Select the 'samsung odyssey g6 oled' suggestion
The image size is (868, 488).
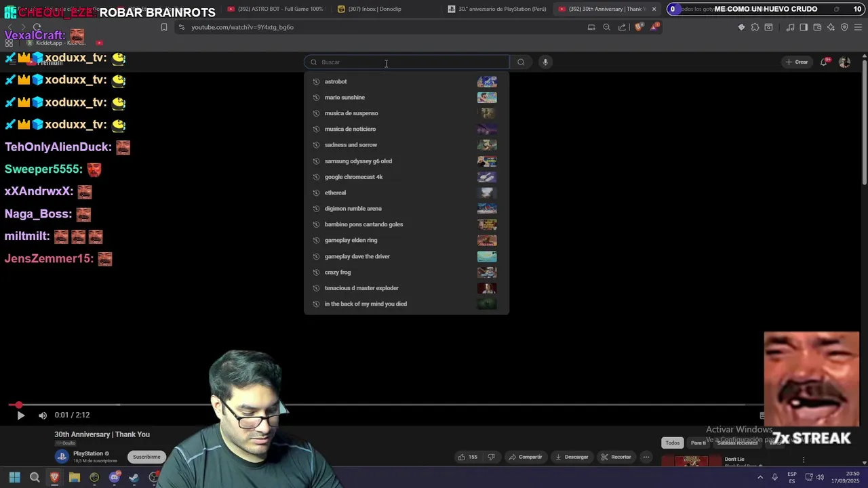[x=406, y=161]
